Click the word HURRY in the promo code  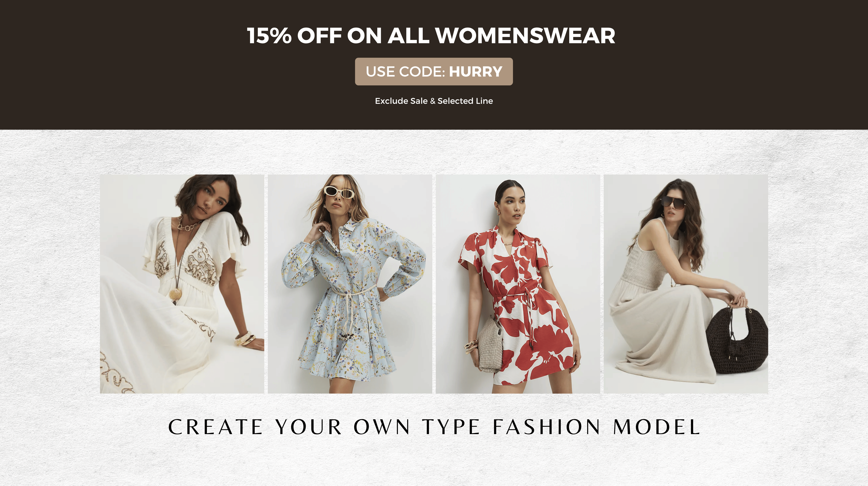pos(475,72)
